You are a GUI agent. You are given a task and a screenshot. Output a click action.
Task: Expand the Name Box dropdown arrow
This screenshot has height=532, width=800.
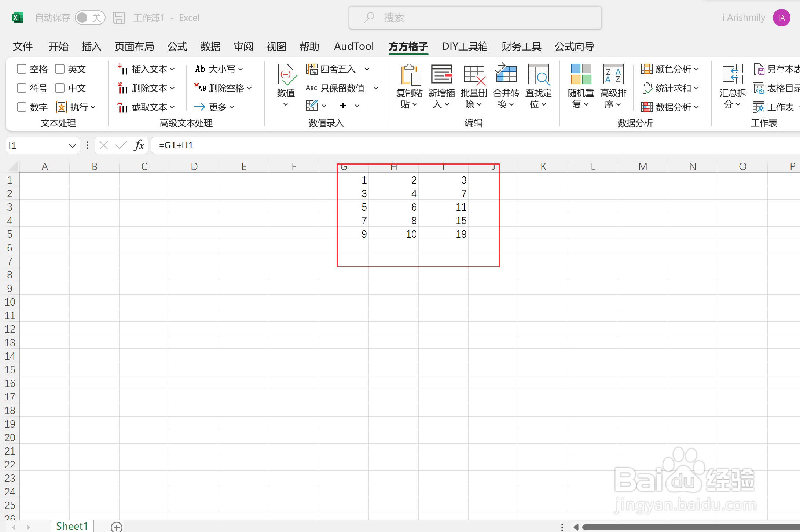[72, 145]
